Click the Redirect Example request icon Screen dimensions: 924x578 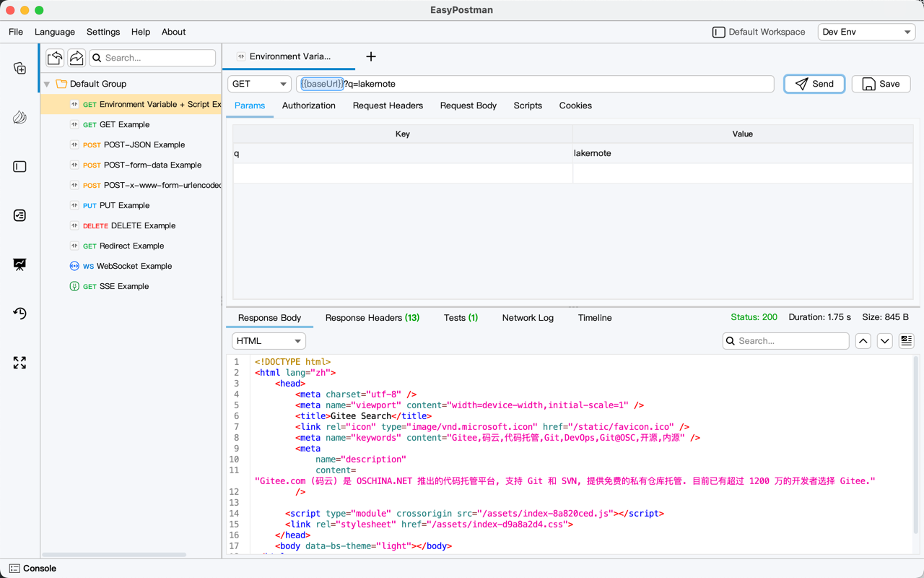[74, 246]
